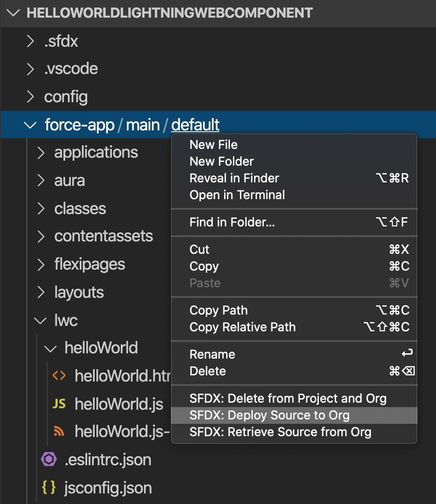436x504 pixels.
Task: Collapse the lwc folder chevron
Action: [41, 321]
